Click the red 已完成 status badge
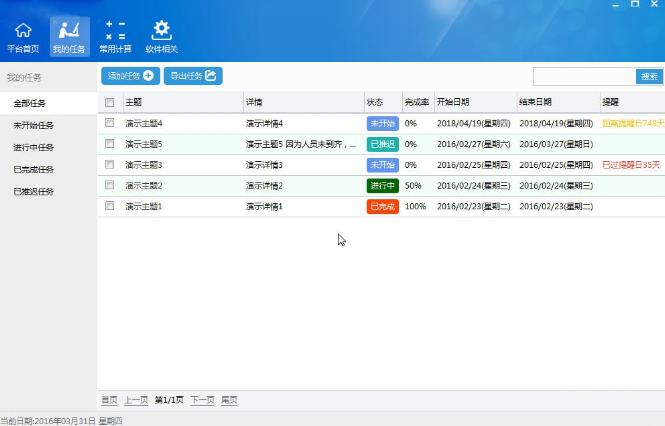Viewport: 665px width, 426px height. click(x=383, y=206)
